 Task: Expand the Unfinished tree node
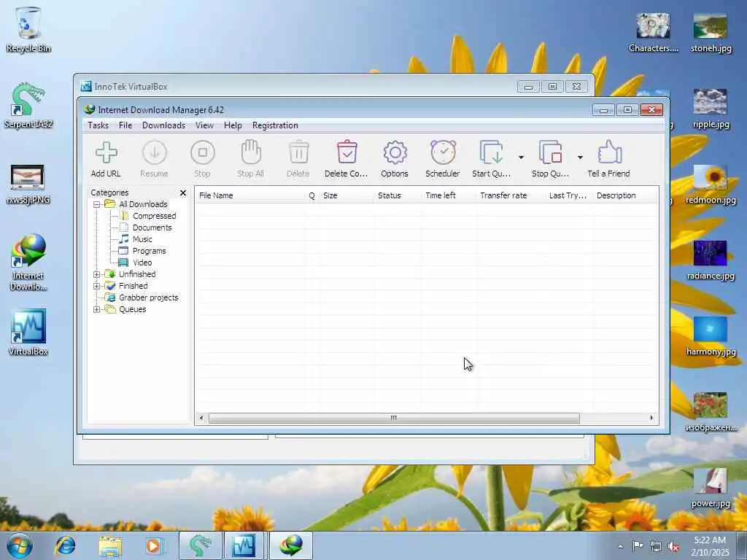coord(97,274)
